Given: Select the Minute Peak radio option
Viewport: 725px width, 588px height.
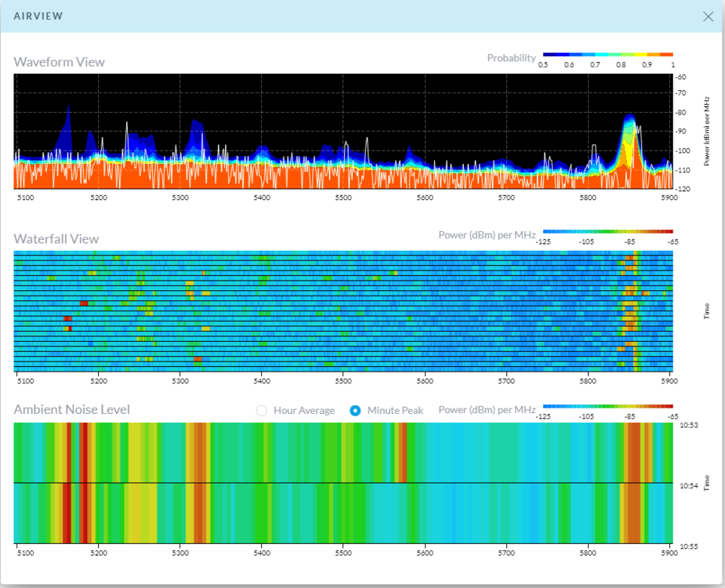Looking at the screenshot, I should coord(355,410).
